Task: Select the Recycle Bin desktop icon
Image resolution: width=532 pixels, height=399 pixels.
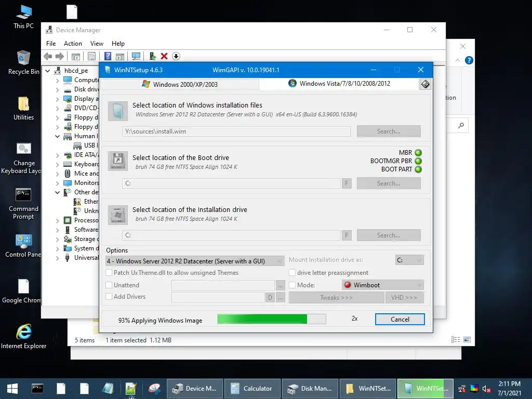Action: point(24,62)
